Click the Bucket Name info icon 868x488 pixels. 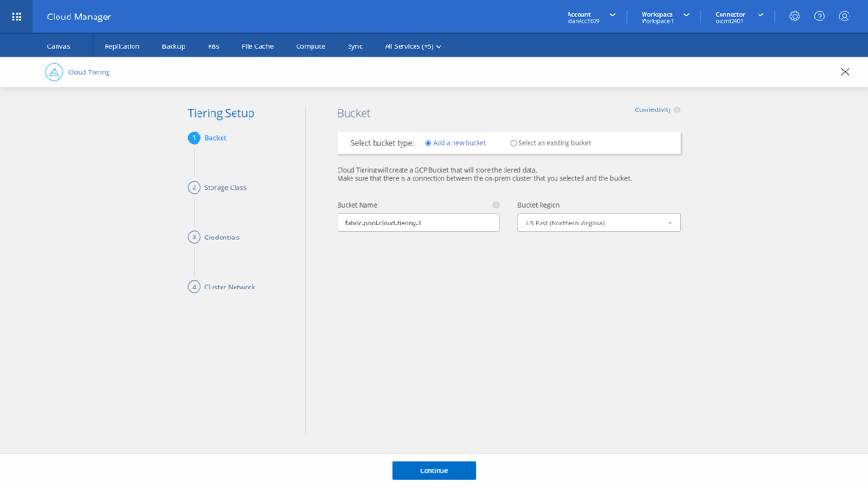click(496, 205)
